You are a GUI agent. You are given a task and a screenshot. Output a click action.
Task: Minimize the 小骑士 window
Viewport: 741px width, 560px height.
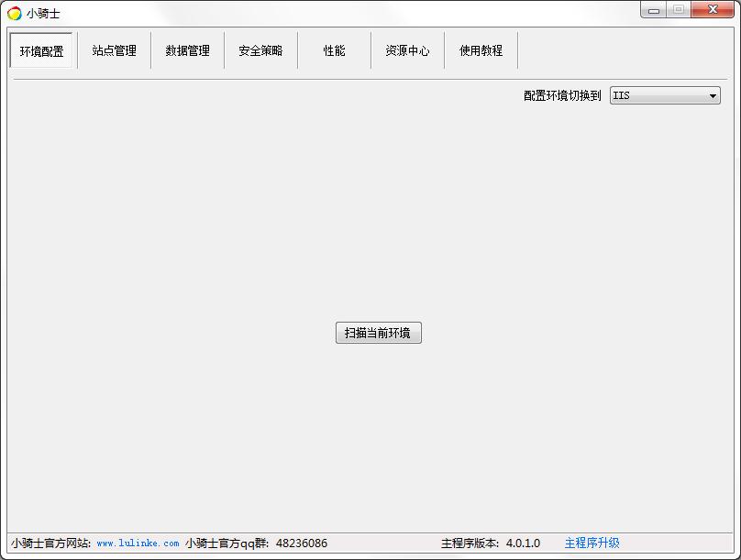[x=653, y=10]
